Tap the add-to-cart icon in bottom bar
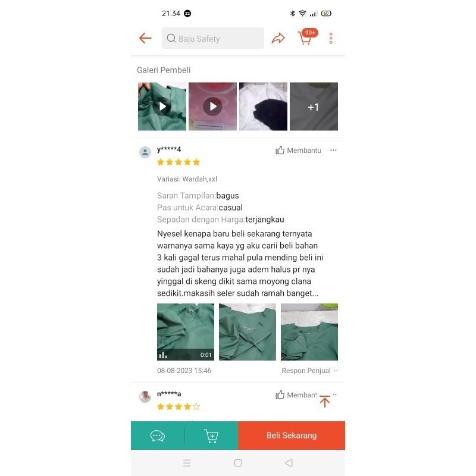This screenshot has width=476, height=476. pyautogui.click(x=211, y=436)
